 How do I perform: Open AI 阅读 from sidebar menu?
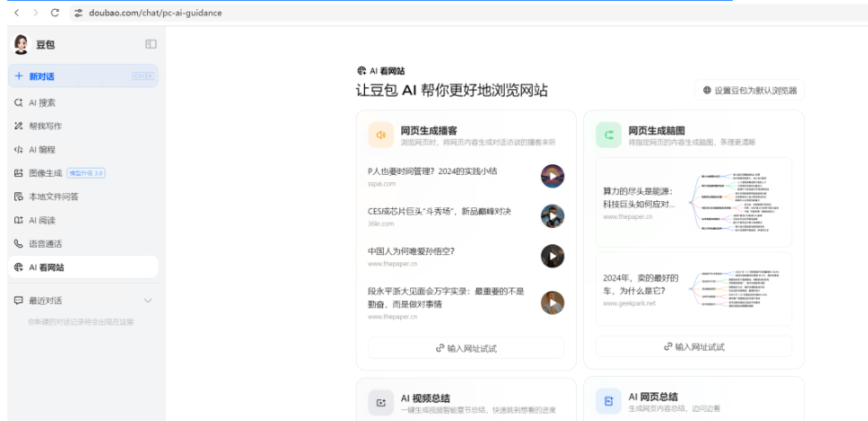(x=83, y=221)
